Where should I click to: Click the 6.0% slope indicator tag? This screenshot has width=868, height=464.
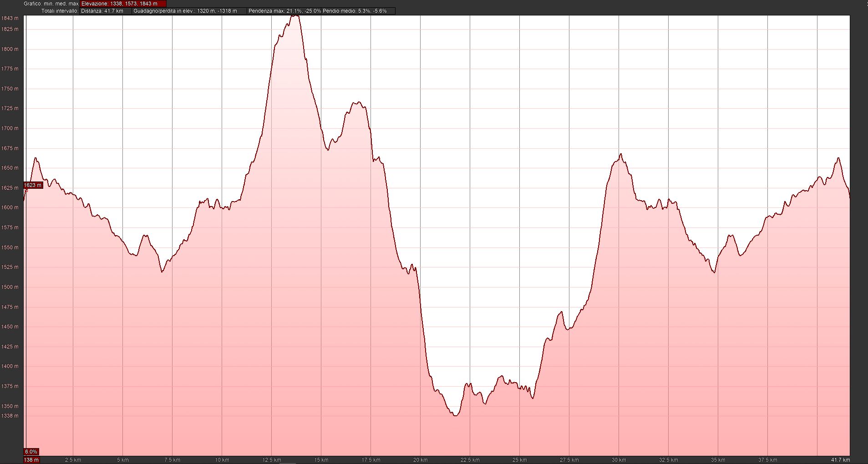(31, 452)
